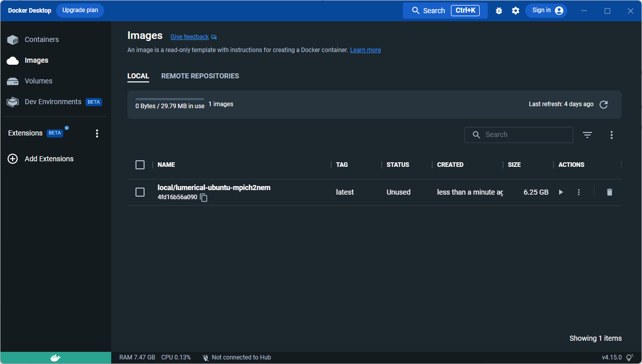Open the Images section in sidebar

(36, 60)
